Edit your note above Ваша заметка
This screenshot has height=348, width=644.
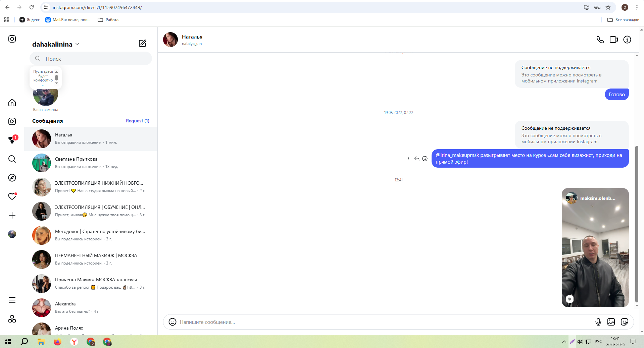pos(46,77)
